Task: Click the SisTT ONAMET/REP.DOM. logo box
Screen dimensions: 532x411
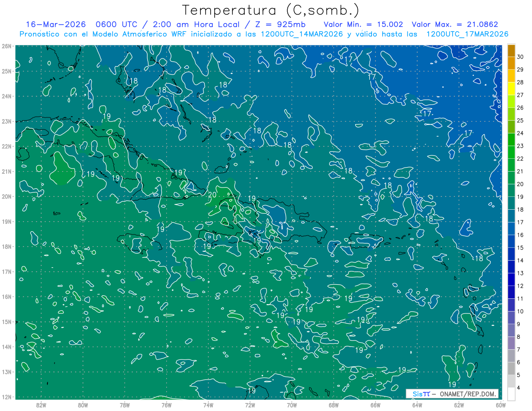Action: 452,394
